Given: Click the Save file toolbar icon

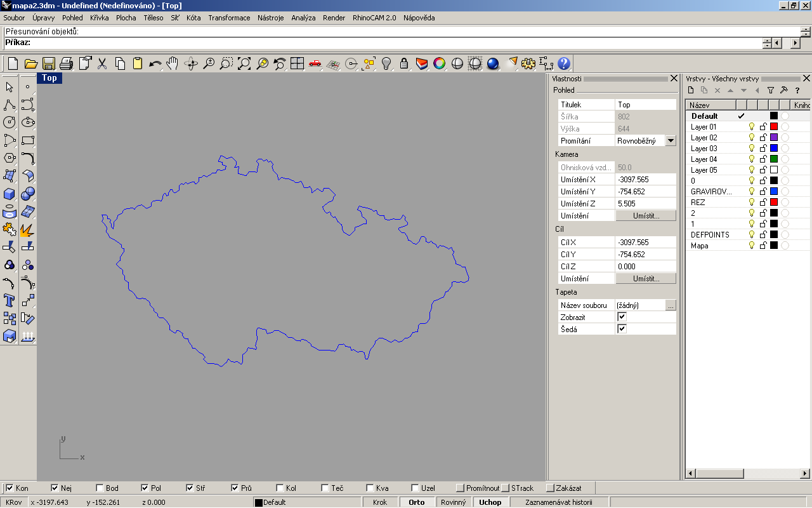Looking at the screenshot, I should tap(48, 63).
